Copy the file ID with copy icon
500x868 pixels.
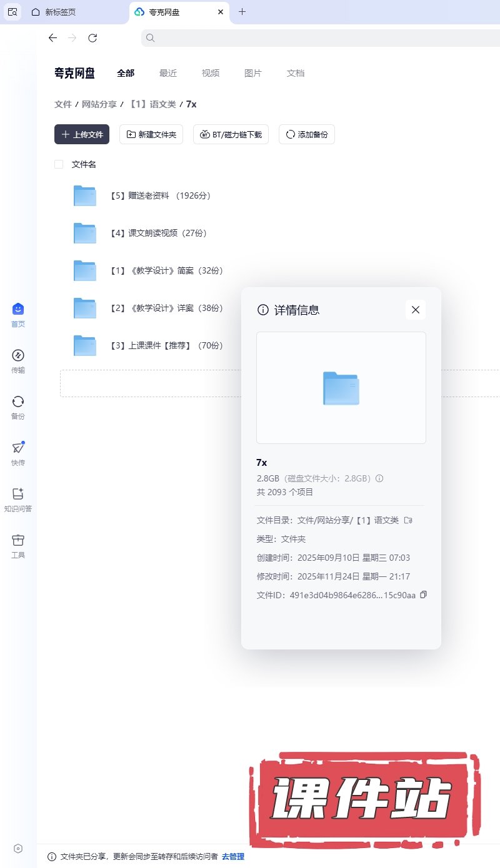pos(423,594)
